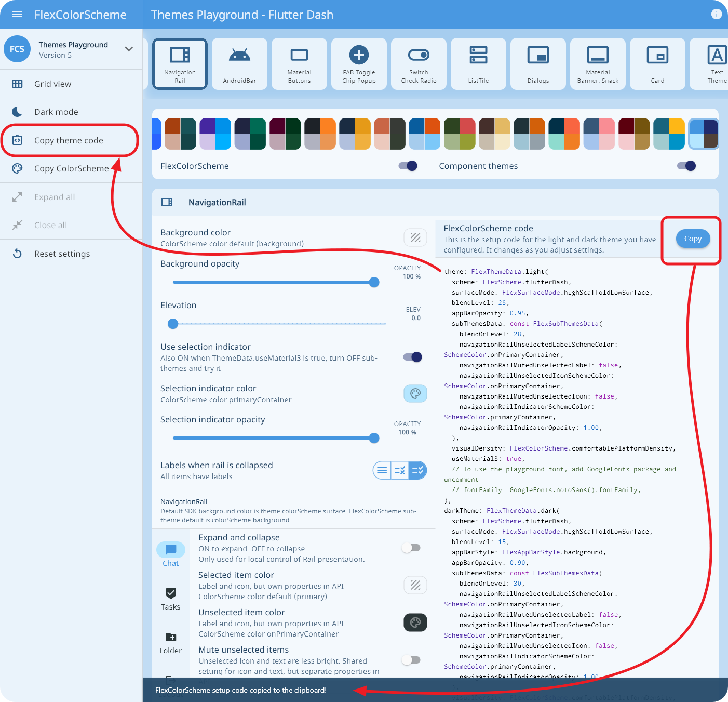The height and width of the screenshot is (702, 728).
Task: Open the FAB Toggle Chip Popup card
Action: 359,64
